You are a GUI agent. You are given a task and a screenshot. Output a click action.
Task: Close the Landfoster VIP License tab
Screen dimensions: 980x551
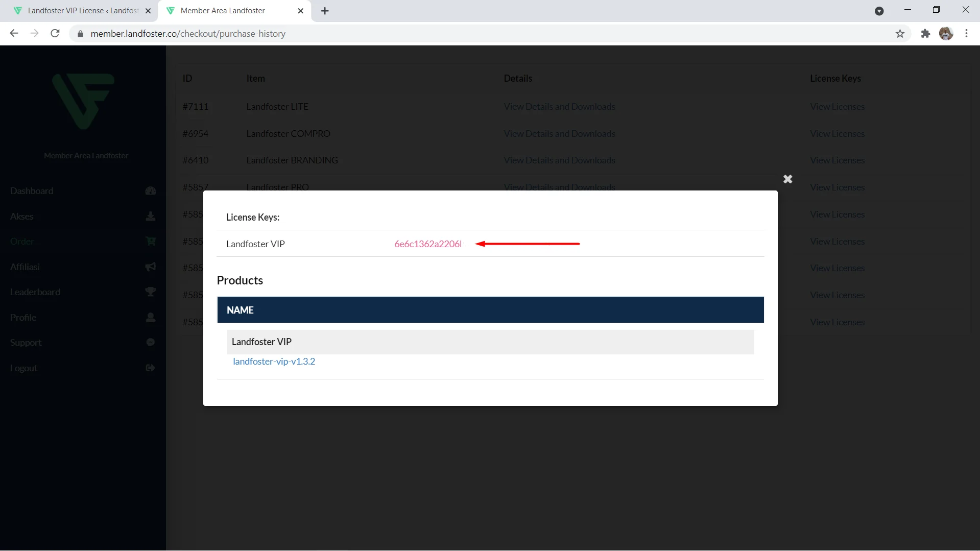tap(148, 11)
